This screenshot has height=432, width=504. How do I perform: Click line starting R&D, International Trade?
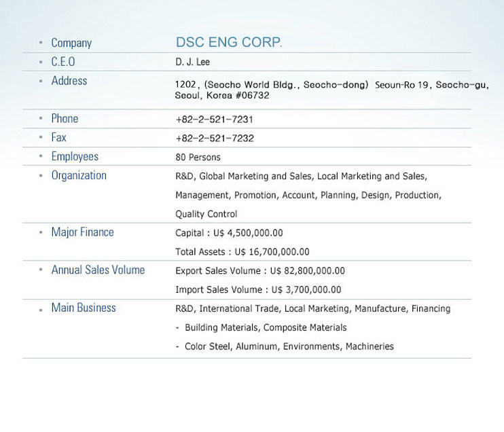pos(312,308)
